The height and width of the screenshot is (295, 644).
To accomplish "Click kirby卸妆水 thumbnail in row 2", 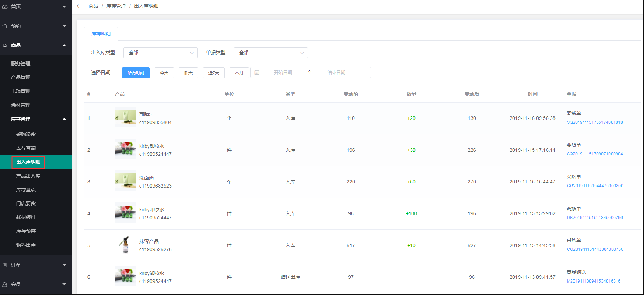I will [x=125, y=150].
